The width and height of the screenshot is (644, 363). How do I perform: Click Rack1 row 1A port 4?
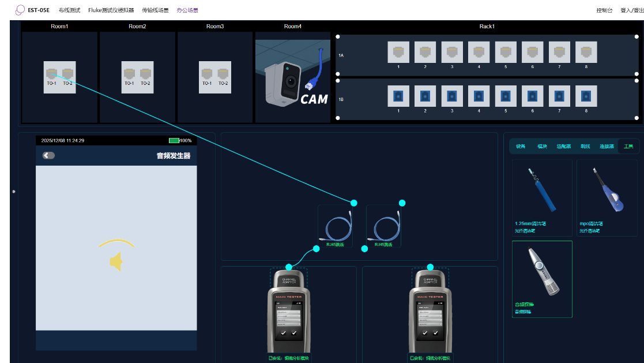point(479,53)
